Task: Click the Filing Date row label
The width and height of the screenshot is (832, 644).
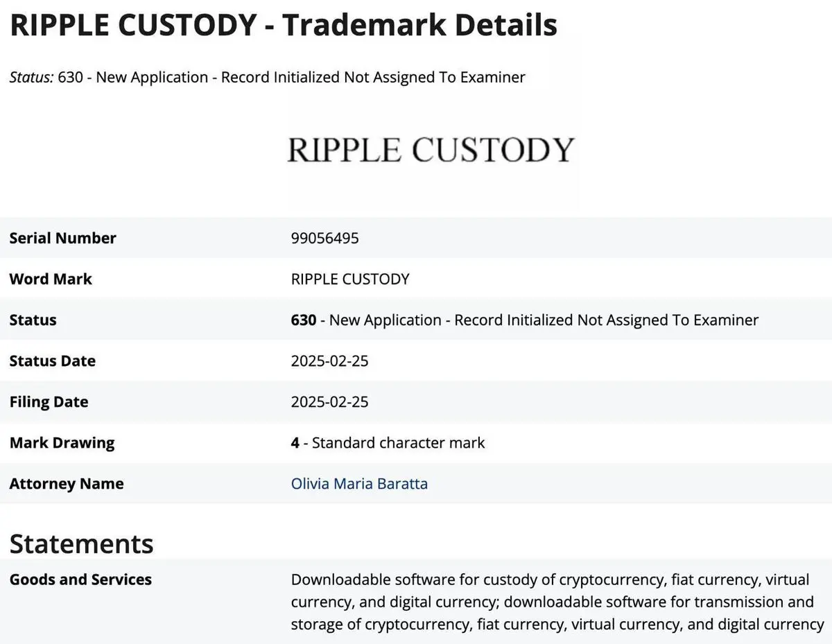Action: pos(49,402)
